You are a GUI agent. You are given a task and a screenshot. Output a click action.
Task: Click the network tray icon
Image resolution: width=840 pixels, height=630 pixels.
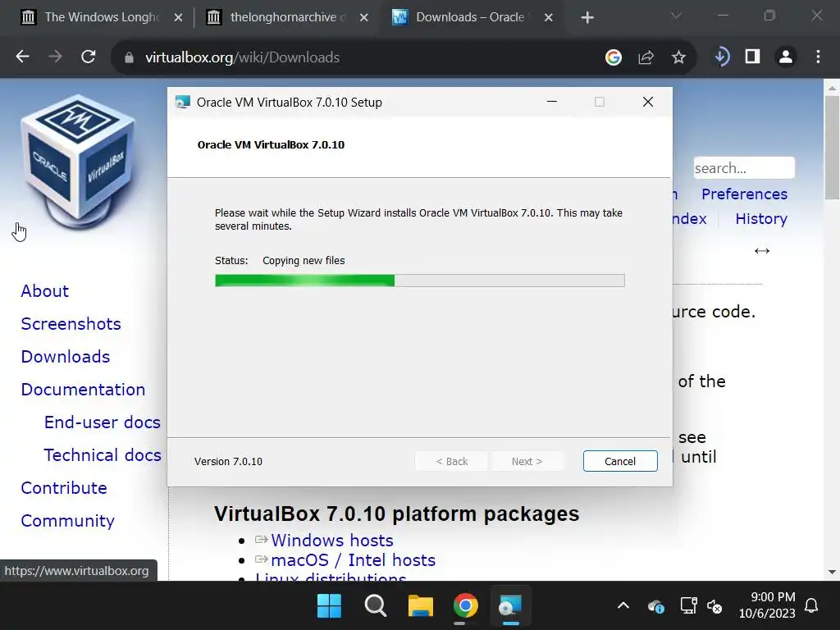(688, 606)
